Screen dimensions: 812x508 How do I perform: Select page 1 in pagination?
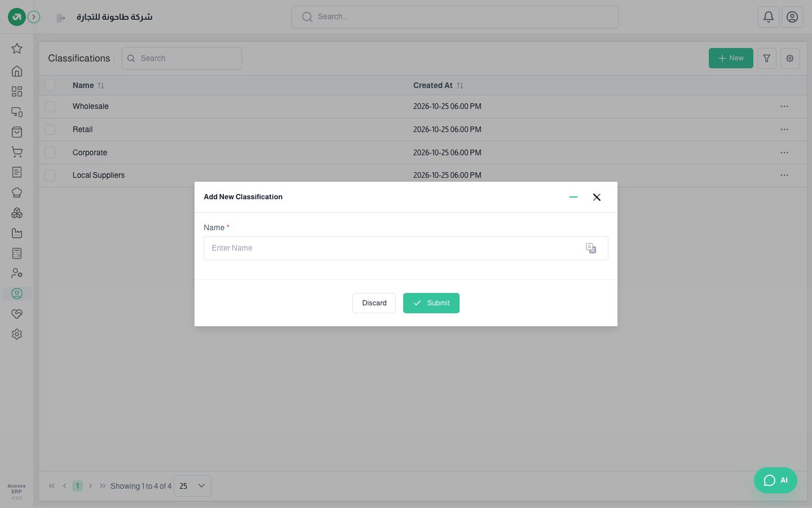click(x=78, y=486)
